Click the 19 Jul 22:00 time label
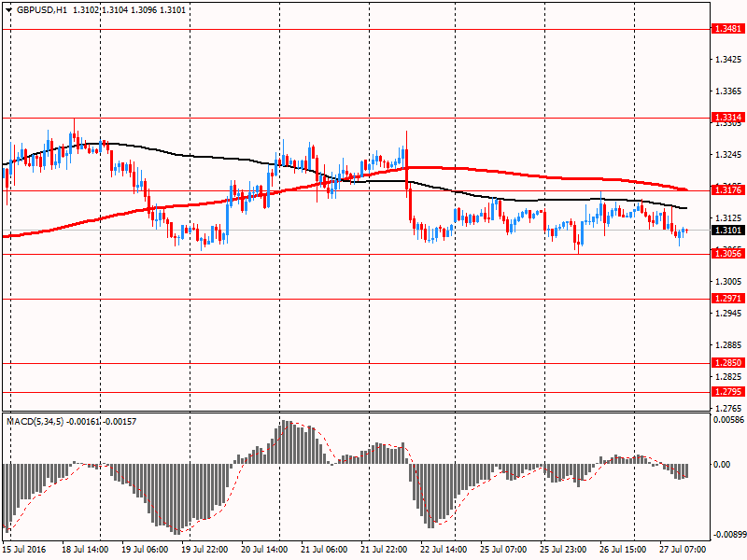This screenshot has height=560, width=747. point(204,550)
